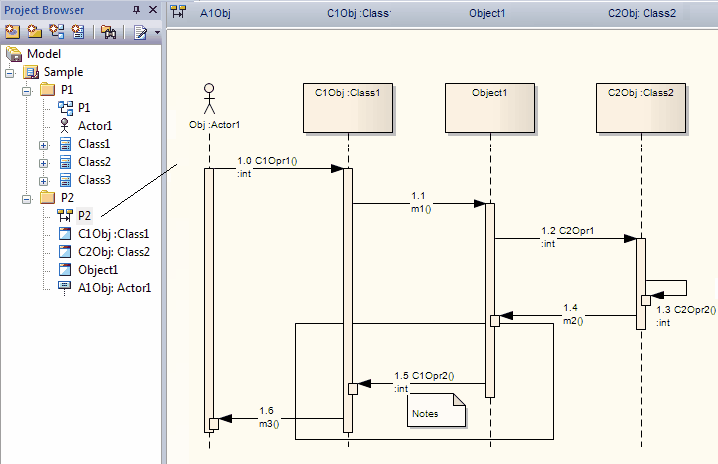This screenshot has height=464, width=718.
Task: Expand the Class3 tree node
Action: (x=43, y=180)
